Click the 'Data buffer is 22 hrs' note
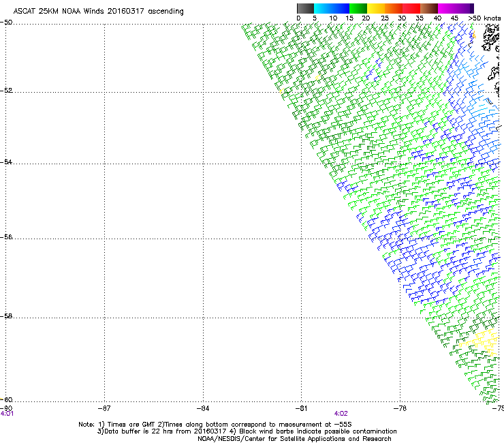Image resolution: width=504 pixels, height=443 pixels. 247,431
